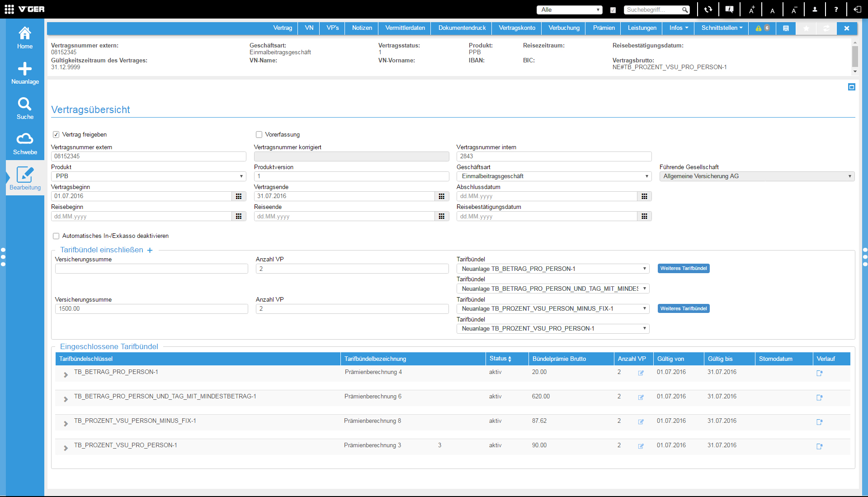Image resolution: width=868 pixels, height=497 pixels.
Task: Open the Produkt PPB dropdown
Action: pos(148,176)
